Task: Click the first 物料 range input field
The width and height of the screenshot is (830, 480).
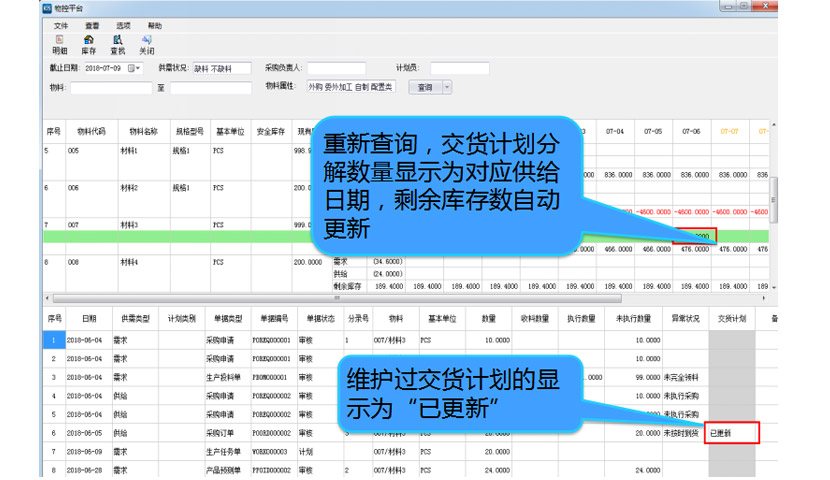Action: pos(110,88)
